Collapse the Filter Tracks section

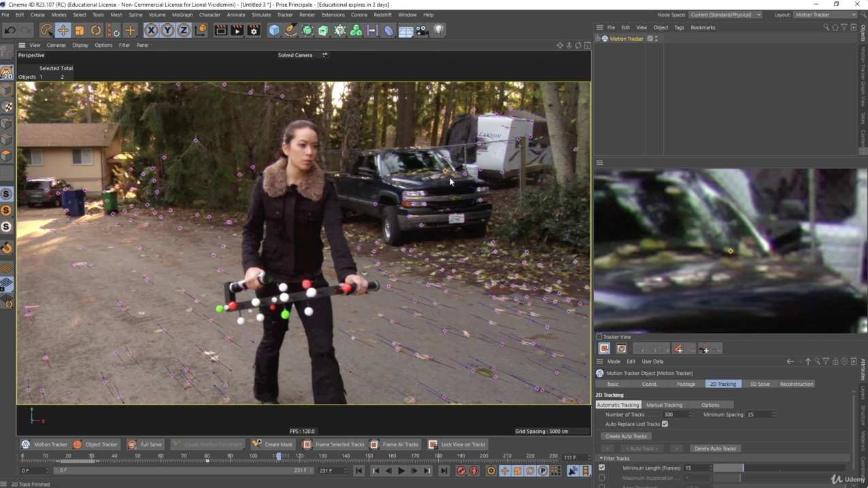(601, 459)
